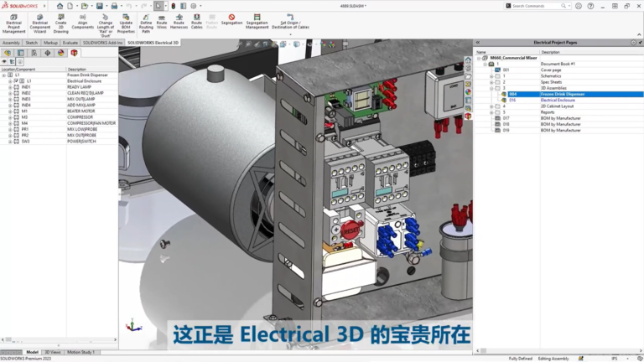Open the PropertyManager panel tab

(x=20, y=53)
